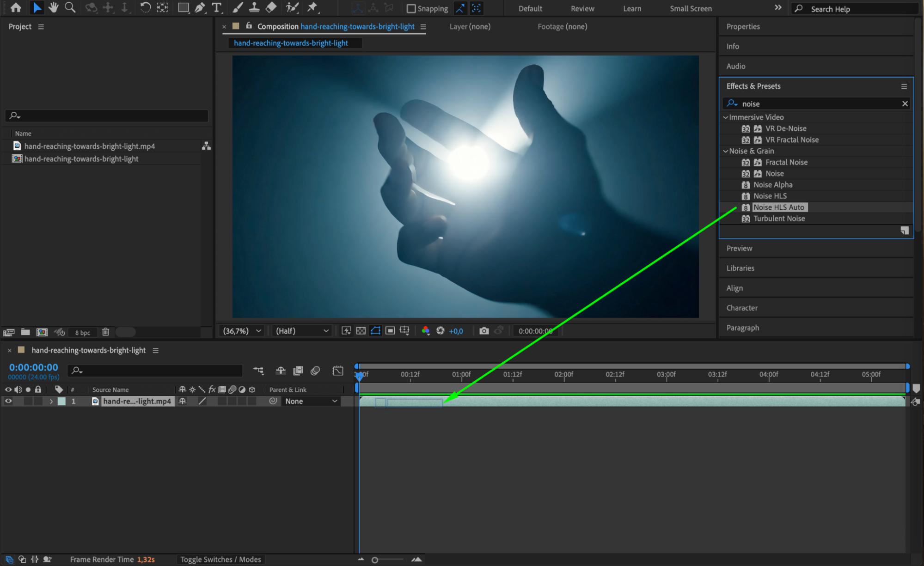Select the Puppet Pin tool
Image resolution: width=924 pixels, height=566 pixels.
[x=312, y=7]
